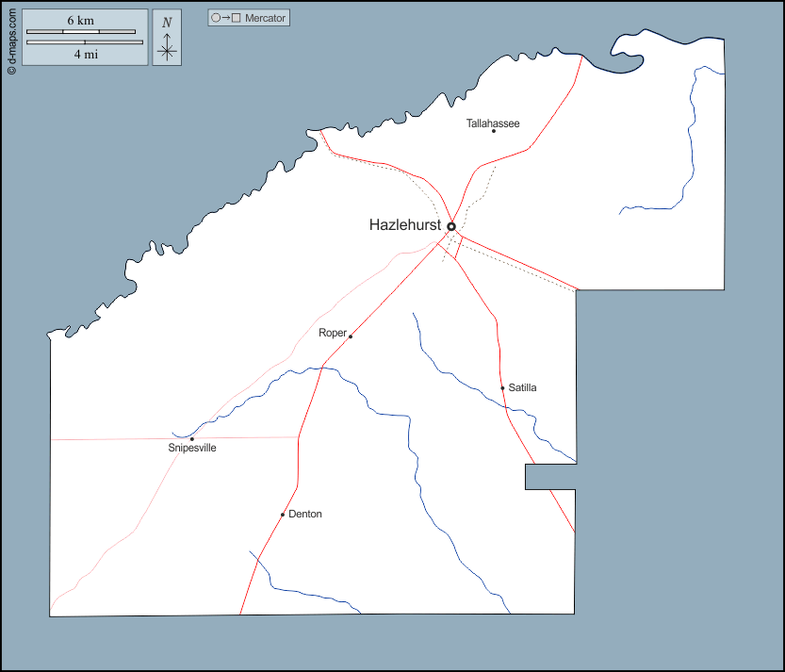Image resolution: width=785 pixels, height=672 pixels.
Task: Click the square icon in the Mercator box
Action: point(237,18)
